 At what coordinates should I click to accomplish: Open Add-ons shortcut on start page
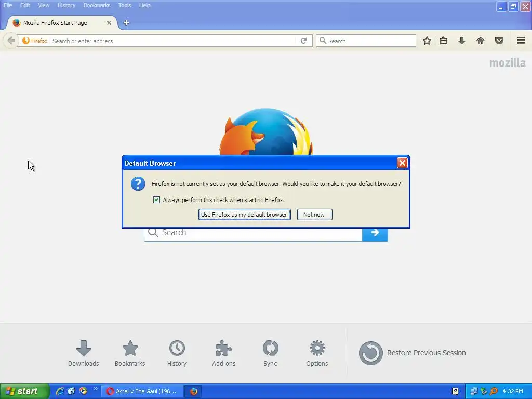[223, 353]
